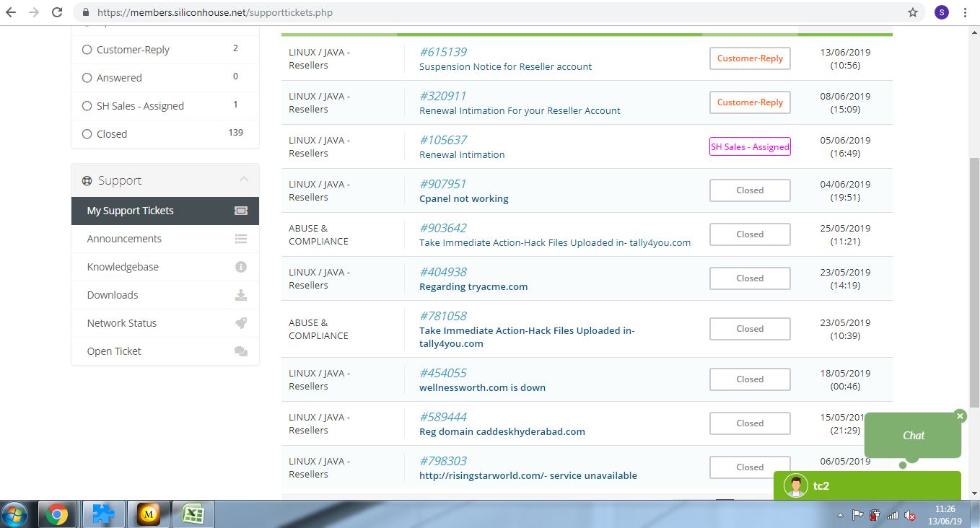Select the Customer-Reply filter radio button
This screenshot has width=980, height=528.
point(87,50)
